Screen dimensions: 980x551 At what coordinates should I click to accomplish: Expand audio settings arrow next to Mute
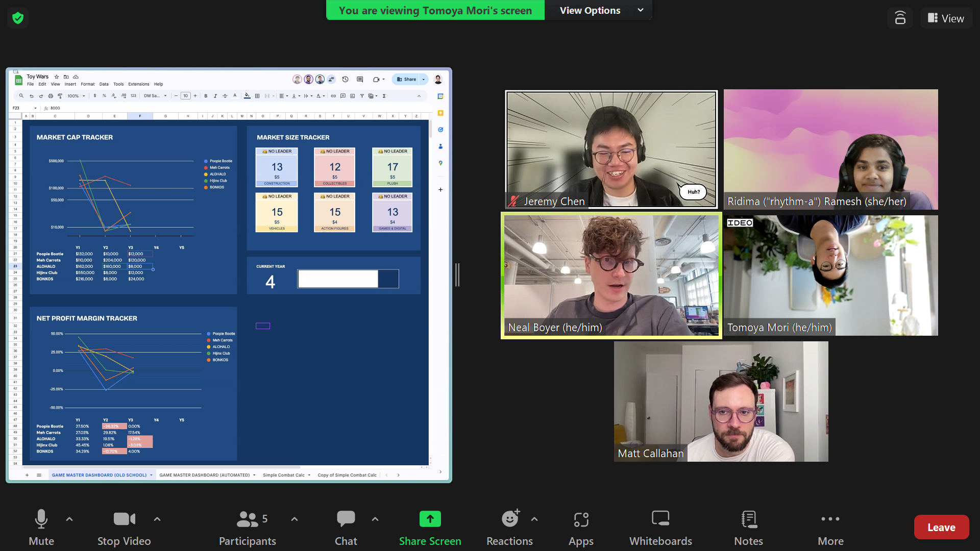(x=69, y=519)
